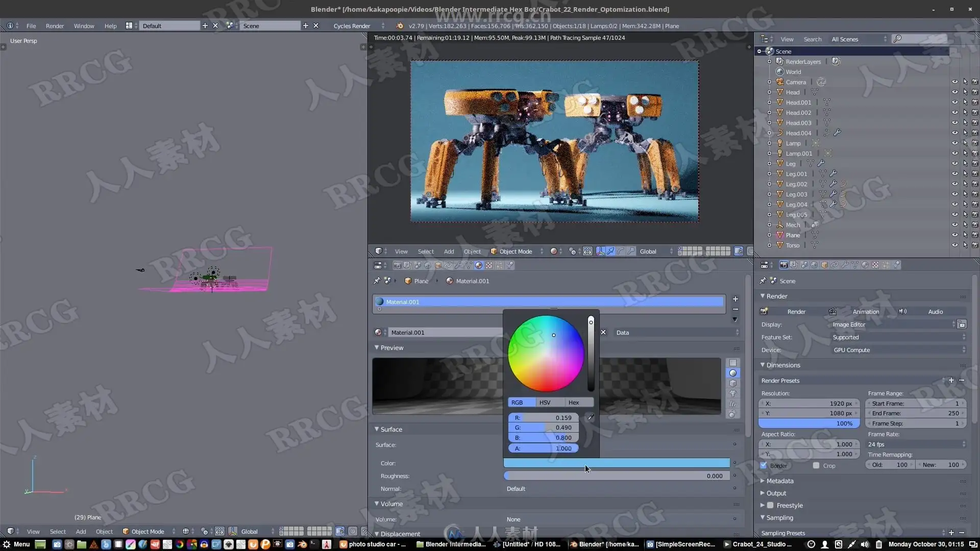This screenshot has width=980, height=551.
Task: Switch color picker to HSV tab
Action: tap(545, 403)
